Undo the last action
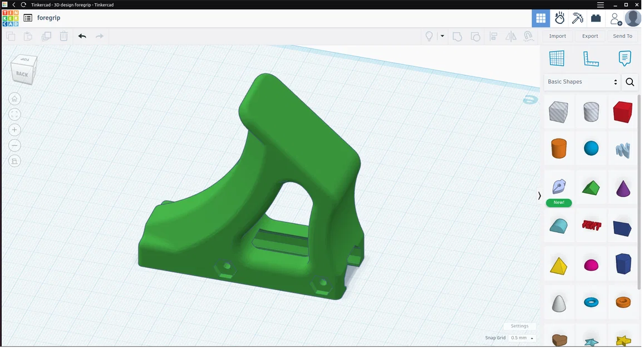The height and width of the screenshot is (348, 644). (x=82, y=36)
